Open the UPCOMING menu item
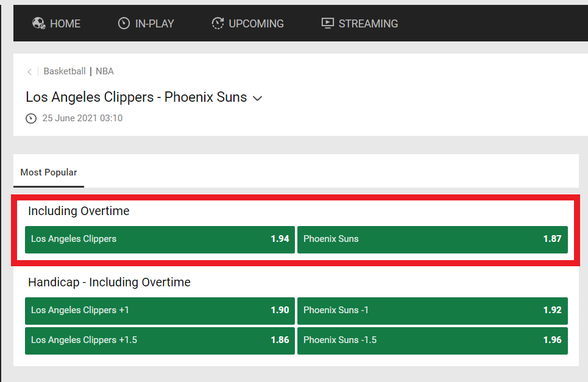This screenshot has height=382, width=588. (247, 23)
